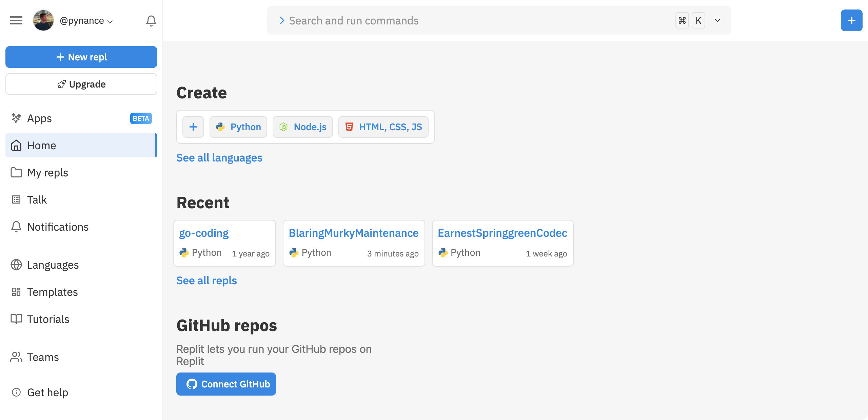Open the notification bell in header

coord(151,21)
